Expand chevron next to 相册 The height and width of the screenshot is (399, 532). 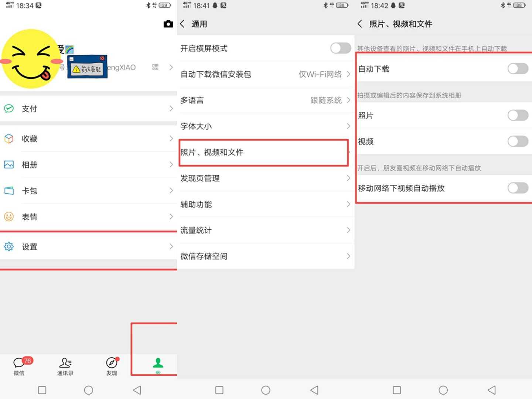tap(171, 165)
